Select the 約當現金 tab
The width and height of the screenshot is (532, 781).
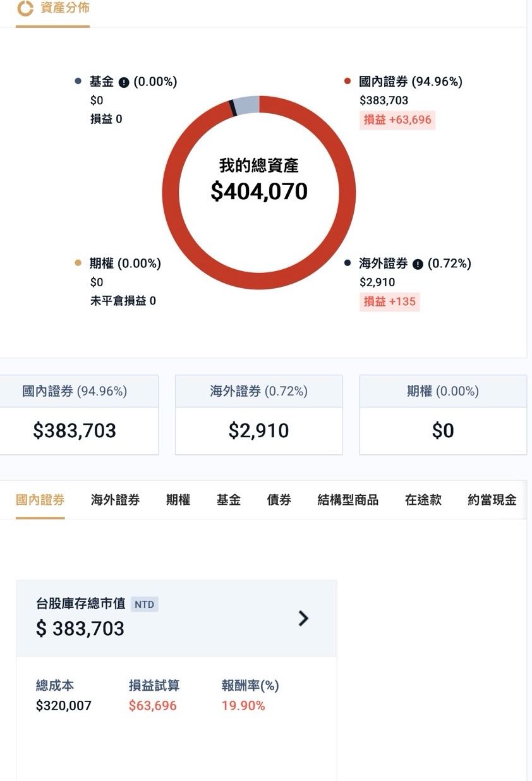click(x=492, y=500)
